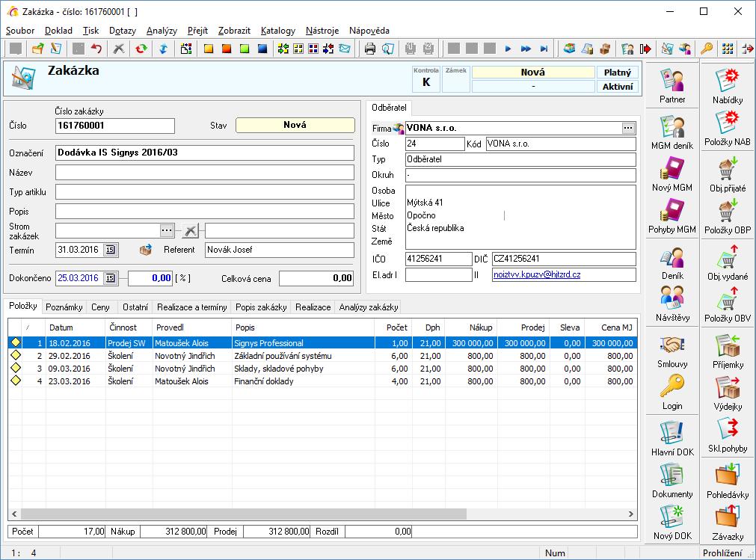Image resolution: width=756 pixels, height=560 pixels.
Task: Click the green square toolbar swatch
Action: click(245, 49)
